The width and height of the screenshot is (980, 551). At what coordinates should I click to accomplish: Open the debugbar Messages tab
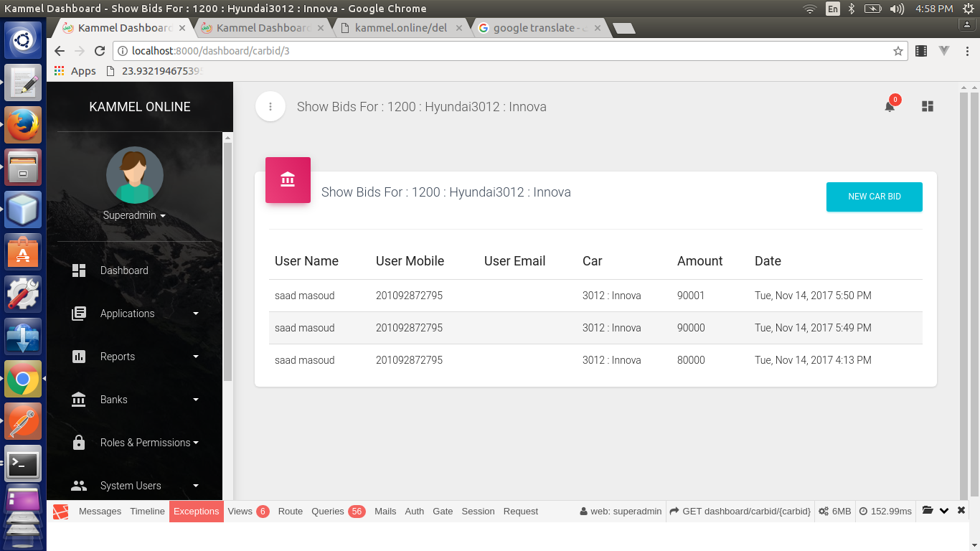pyautogui.click(x=100, y=512)
